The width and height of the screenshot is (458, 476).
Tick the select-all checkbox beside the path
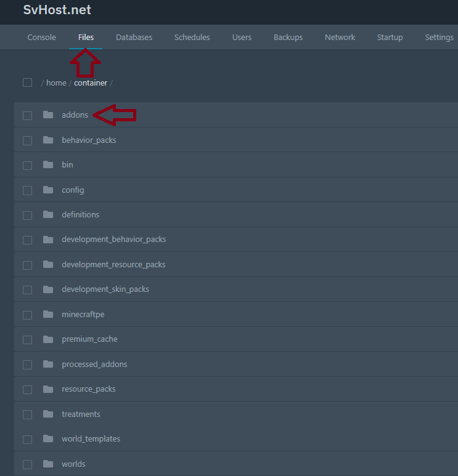click(27, 83)
